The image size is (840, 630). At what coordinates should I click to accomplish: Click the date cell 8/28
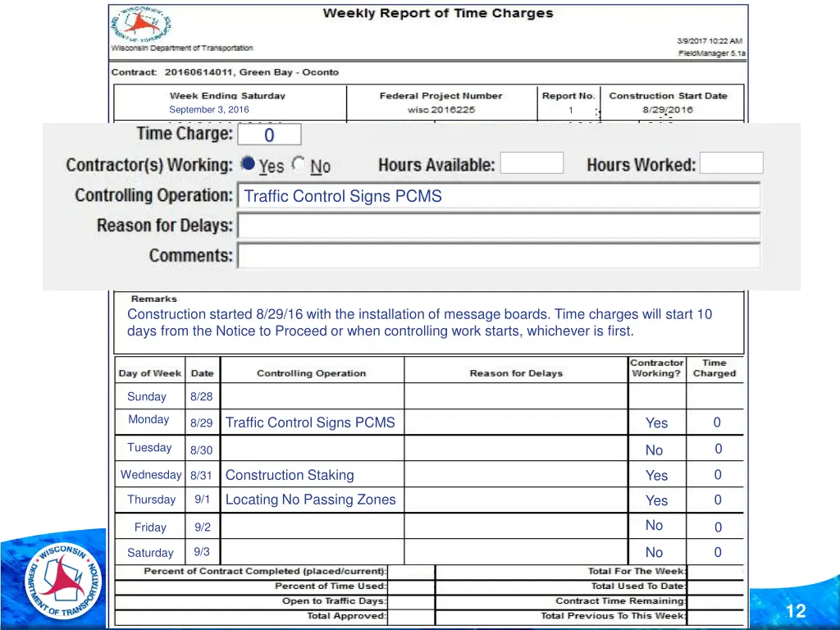pyautogui.click(x=202, y=397)
